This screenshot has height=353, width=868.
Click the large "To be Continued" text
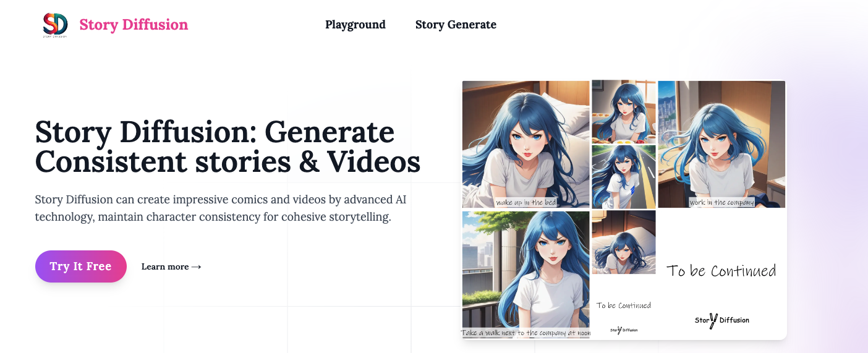[x=721, y=271]
